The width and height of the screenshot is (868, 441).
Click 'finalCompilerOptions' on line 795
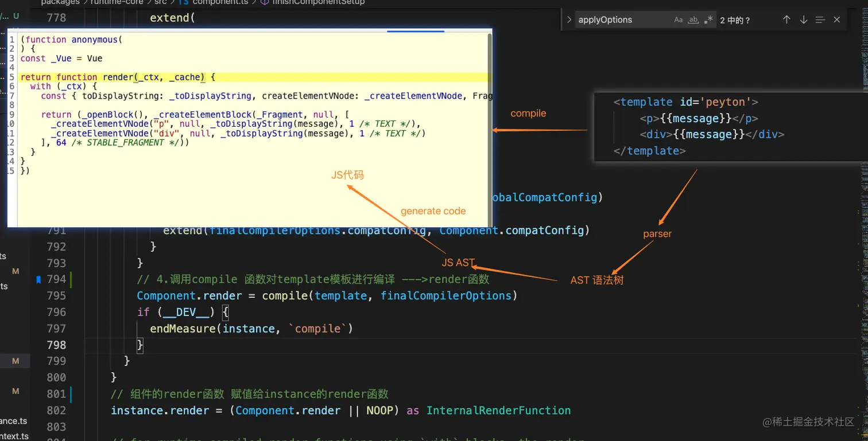click(x=445, y=296)
